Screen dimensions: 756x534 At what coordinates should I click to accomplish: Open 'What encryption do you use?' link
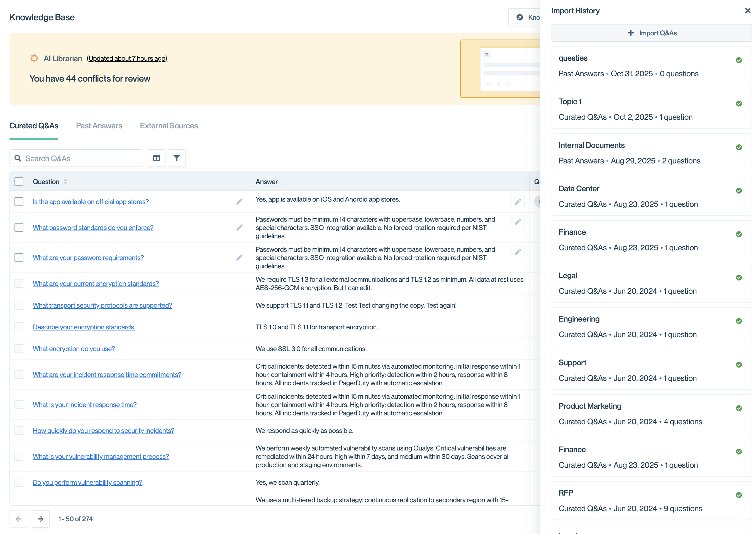[x=74, y=348]
